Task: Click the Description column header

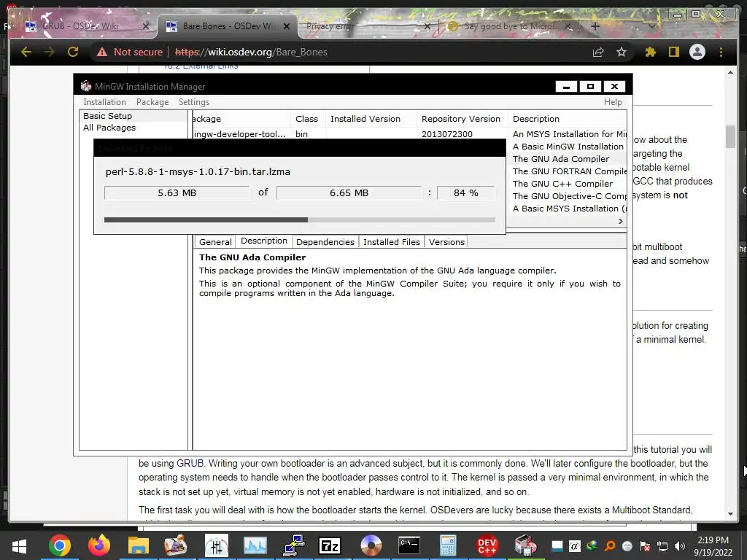Action: 568,119
